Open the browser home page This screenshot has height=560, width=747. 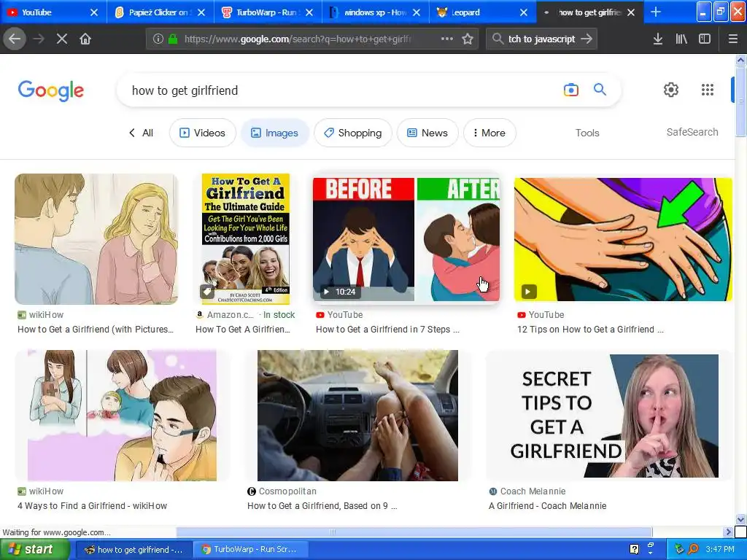(85, 39)
